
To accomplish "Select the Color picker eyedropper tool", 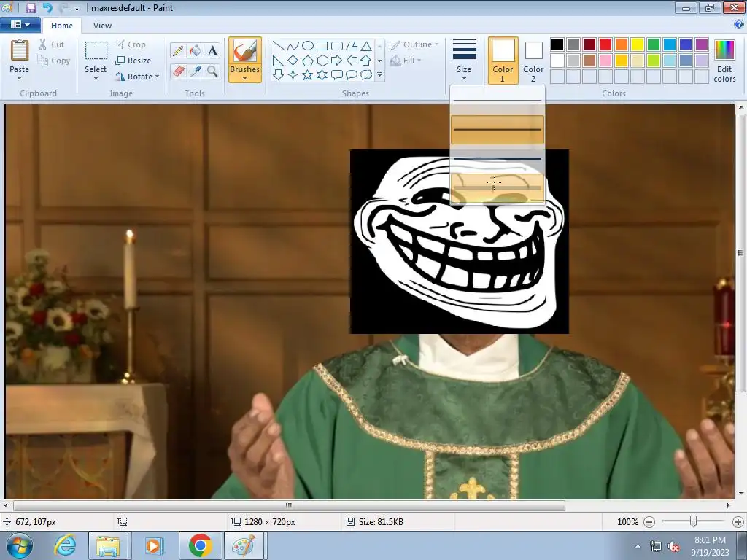I will click(196, 71).
